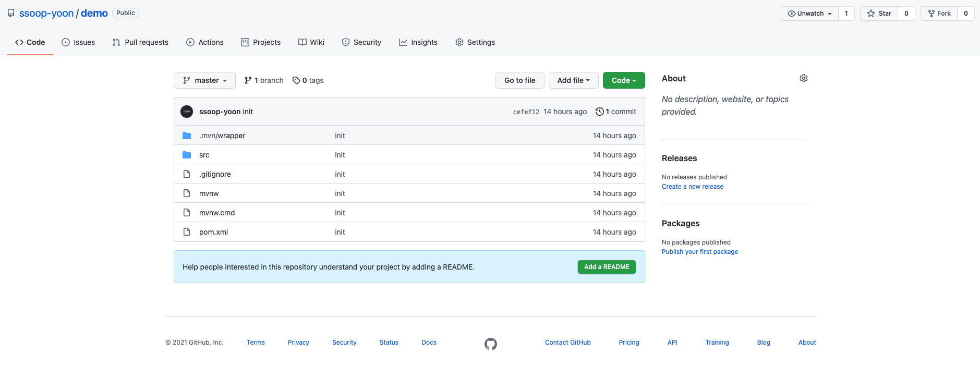
Task: Open the repository Settings tab
Action: coord(475,42)
